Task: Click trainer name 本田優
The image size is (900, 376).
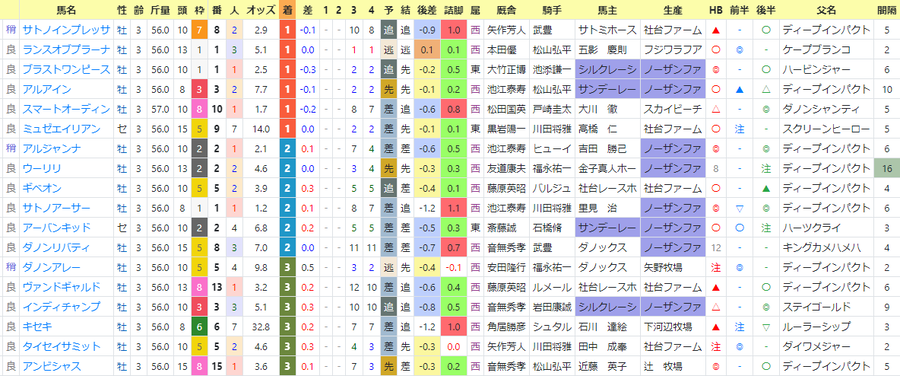Action: [x=501, y=50]
